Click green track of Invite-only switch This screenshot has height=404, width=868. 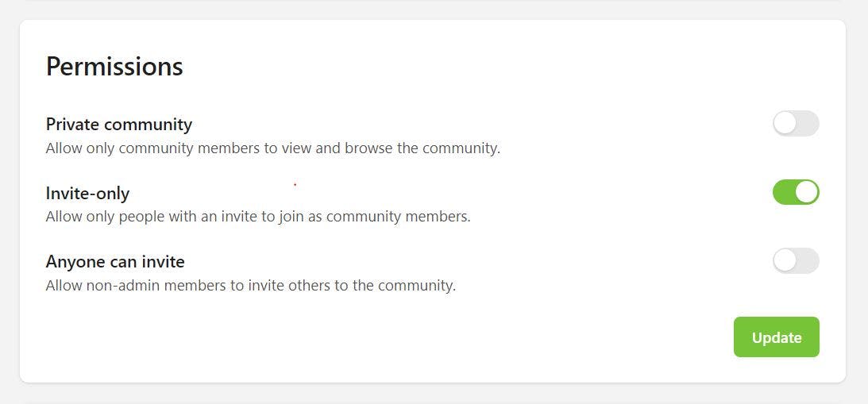[784, 192]
